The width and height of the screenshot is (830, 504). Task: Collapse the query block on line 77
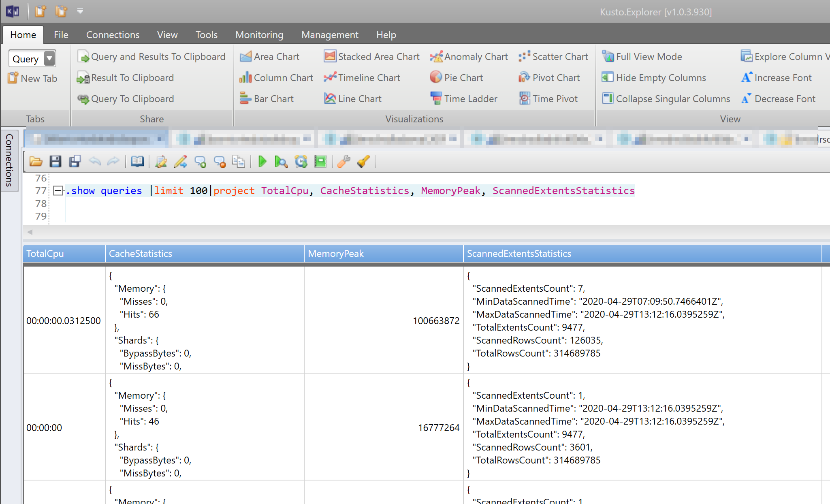[x=58, y=191]
